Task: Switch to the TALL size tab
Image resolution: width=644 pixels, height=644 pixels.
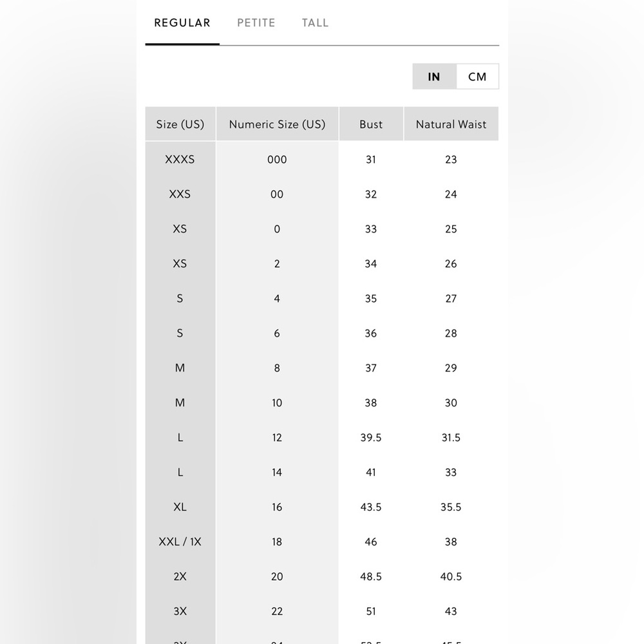Action: click(315, 23)
